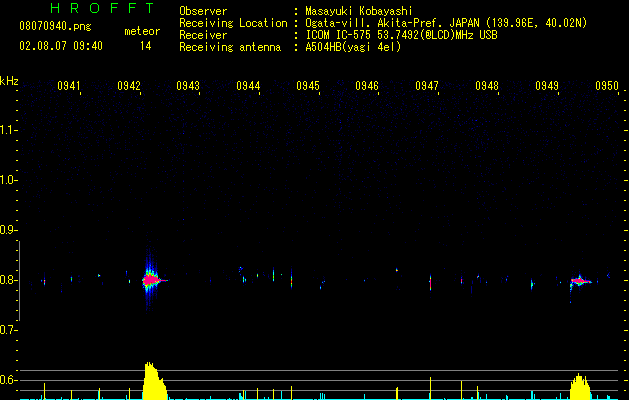Image resolution: width=629 pixels, height=400 pixels.
Task: Click the 0946 time axis label
Action: coord(367,85)
